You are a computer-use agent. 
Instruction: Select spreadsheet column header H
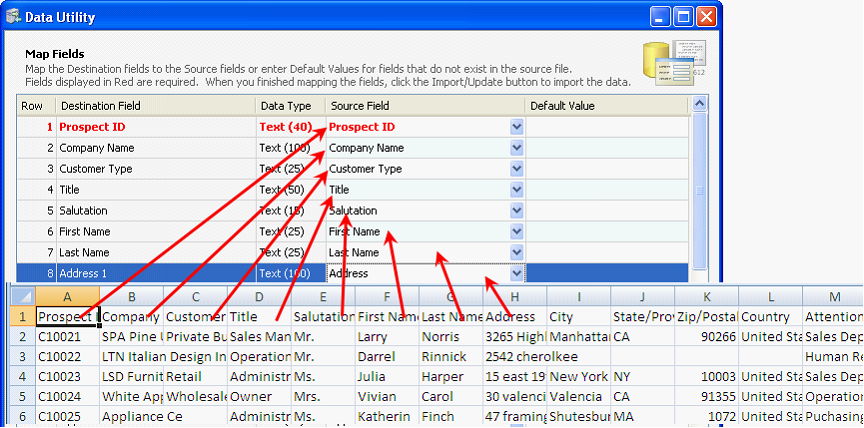click(x=514, y=296)
